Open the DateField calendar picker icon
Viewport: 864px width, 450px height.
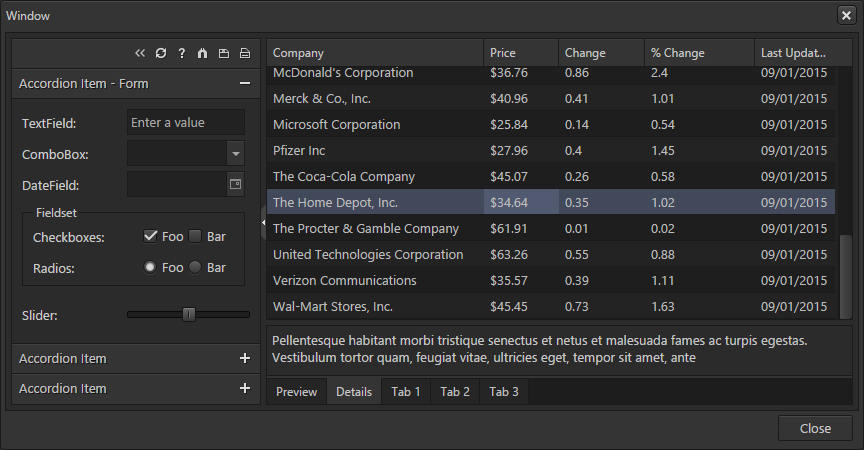(x=235, y=184)
